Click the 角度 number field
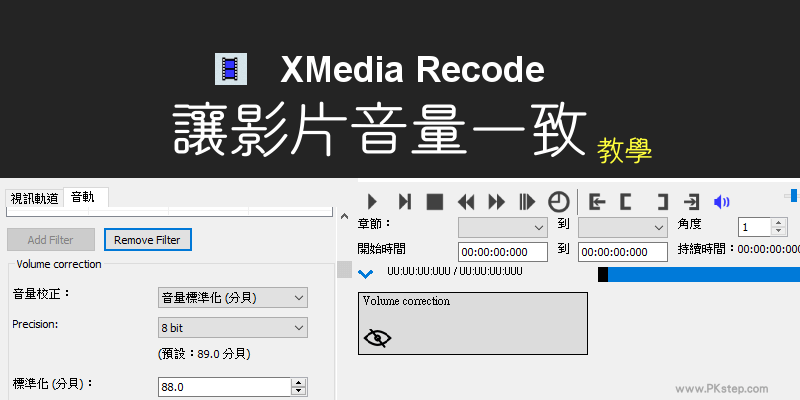800x400 pixels. (x=754, y=228)
